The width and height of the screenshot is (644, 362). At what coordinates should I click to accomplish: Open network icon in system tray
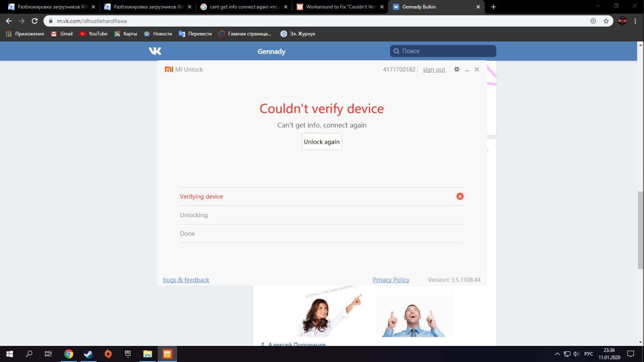tap(567, 354)
